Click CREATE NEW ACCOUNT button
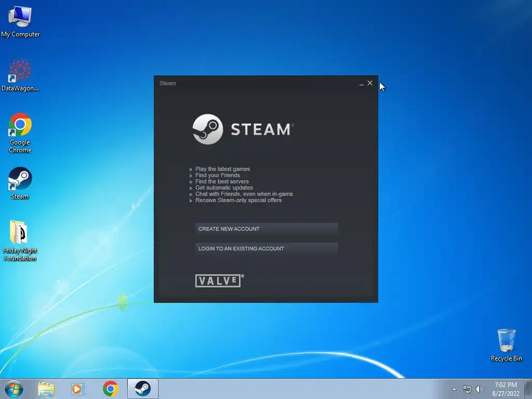The height and width of the screenshot is (399, 532). [x=267, y=229]
